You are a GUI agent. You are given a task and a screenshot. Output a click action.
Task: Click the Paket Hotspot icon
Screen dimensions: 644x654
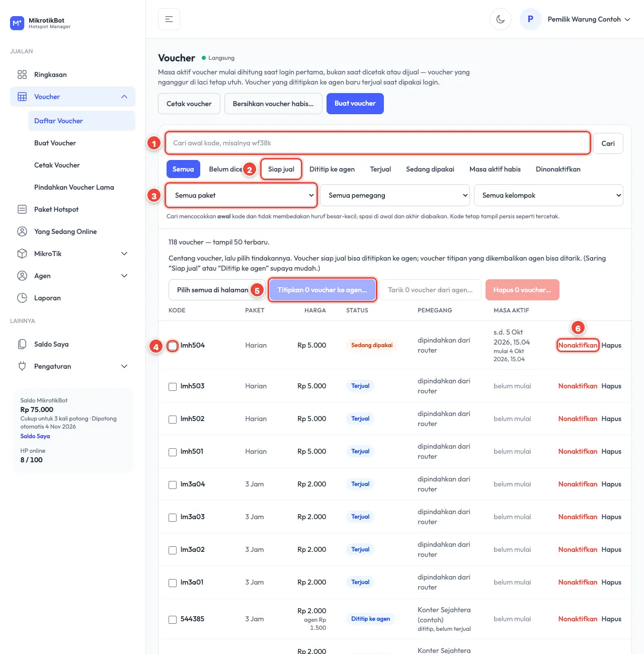(x=22, y=209)
